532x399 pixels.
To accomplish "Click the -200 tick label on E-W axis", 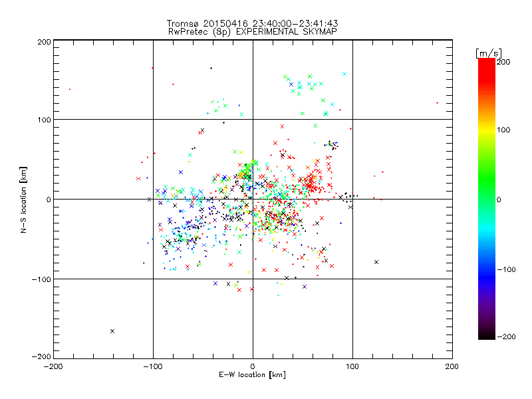I will point(53,366).
